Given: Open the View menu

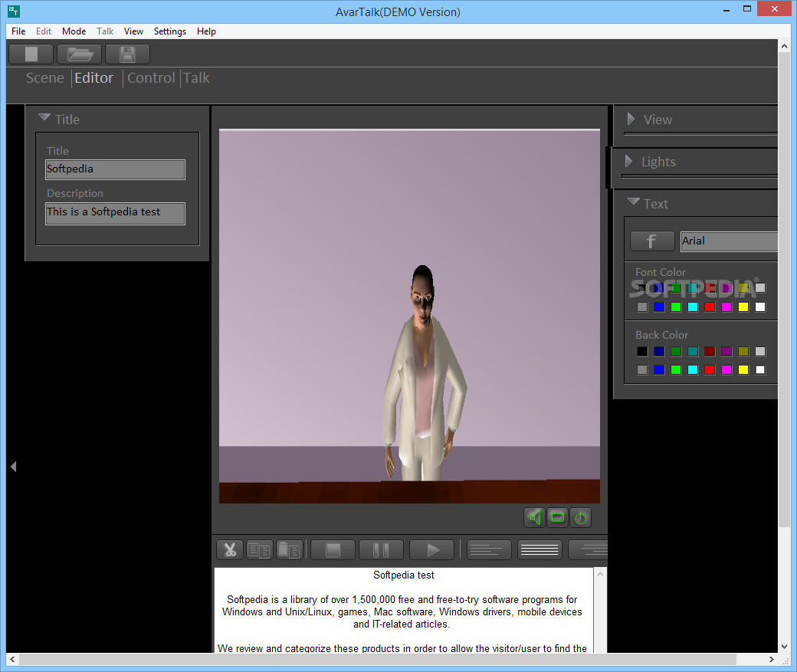Looking at the screenshot, I should pyautogui.click(x=133, y=31).
